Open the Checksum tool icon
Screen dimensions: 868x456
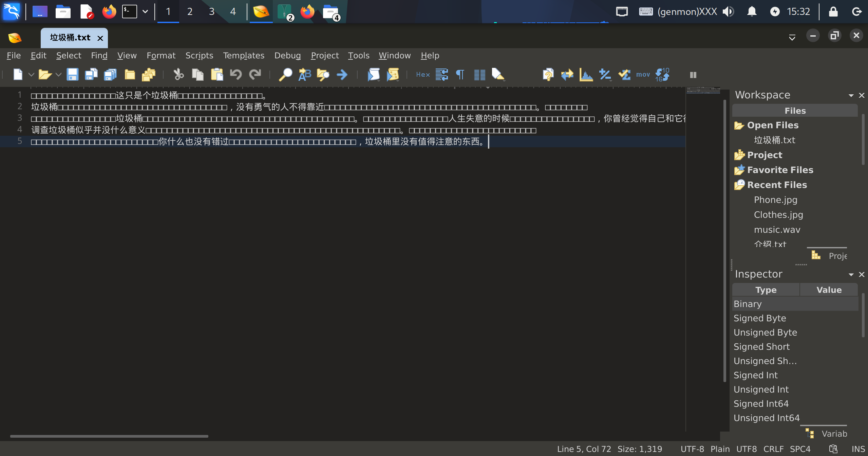point(624,75)
